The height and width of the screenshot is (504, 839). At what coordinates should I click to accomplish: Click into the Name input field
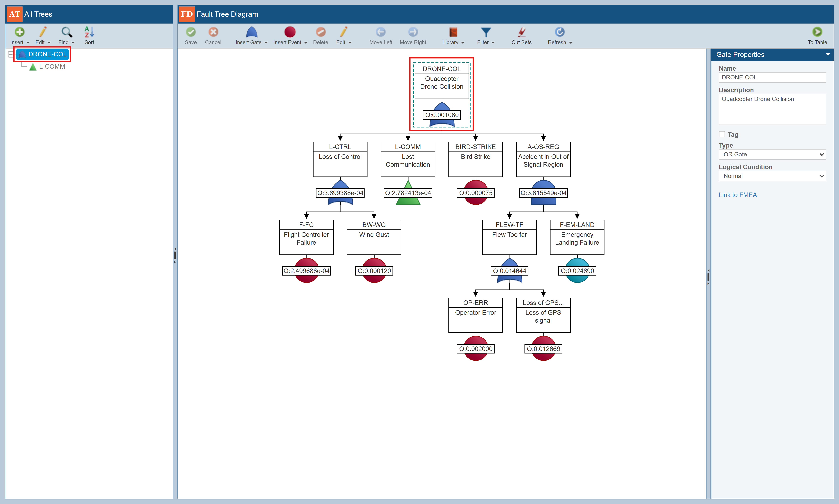(772, 77)
